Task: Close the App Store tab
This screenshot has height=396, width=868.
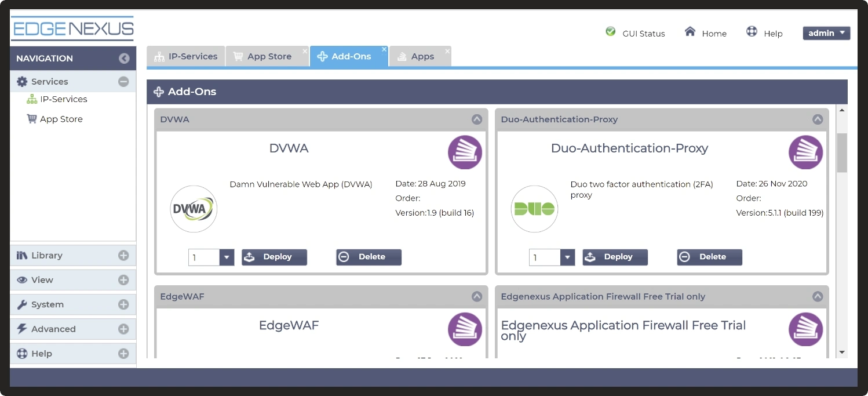Action: click(305, 51)
